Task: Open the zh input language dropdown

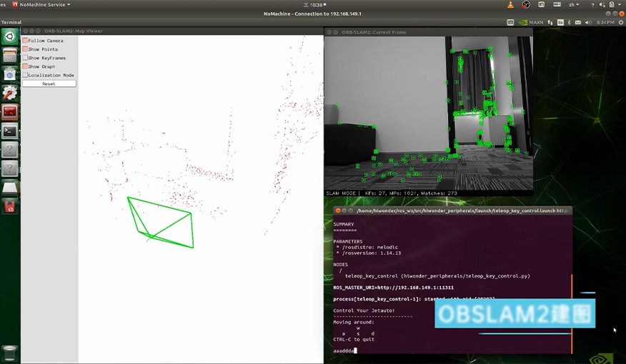Action: coord(575,4)
